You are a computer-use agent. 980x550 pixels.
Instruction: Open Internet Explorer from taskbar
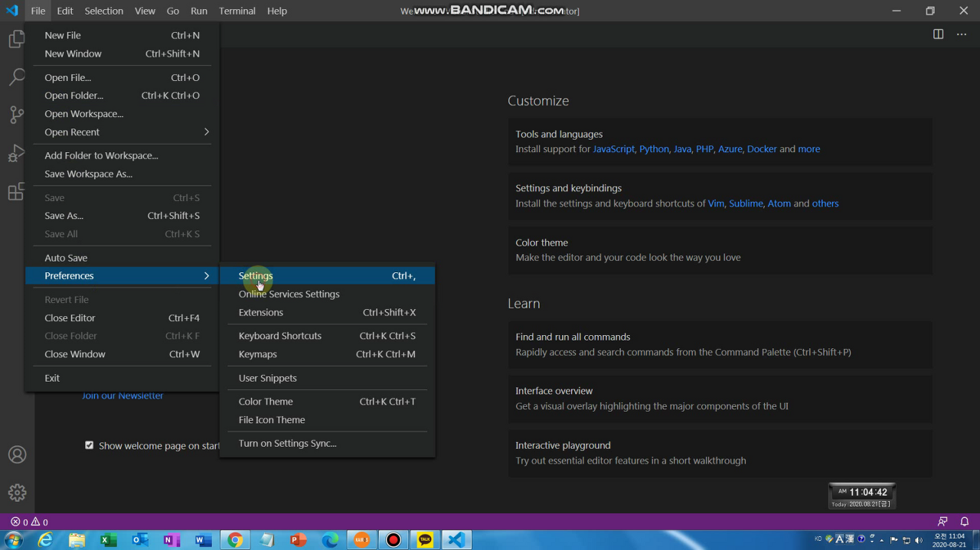[x=46, y=540]
